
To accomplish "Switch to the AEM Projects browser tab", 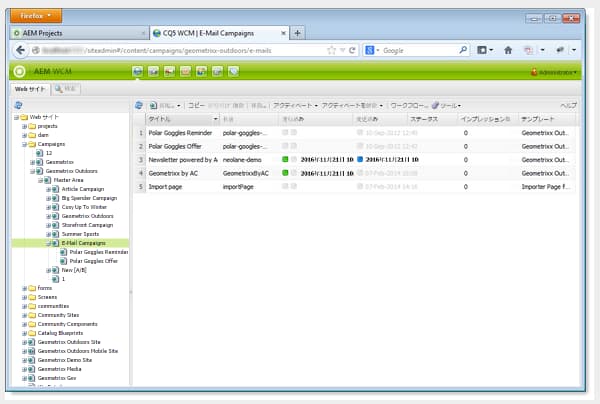I will [x=78, y=33].
